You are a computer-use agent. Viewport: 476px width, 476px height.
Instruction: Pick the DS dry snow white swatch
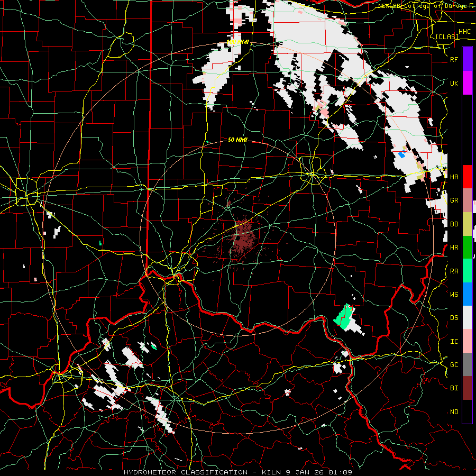(x=467, y=317)
